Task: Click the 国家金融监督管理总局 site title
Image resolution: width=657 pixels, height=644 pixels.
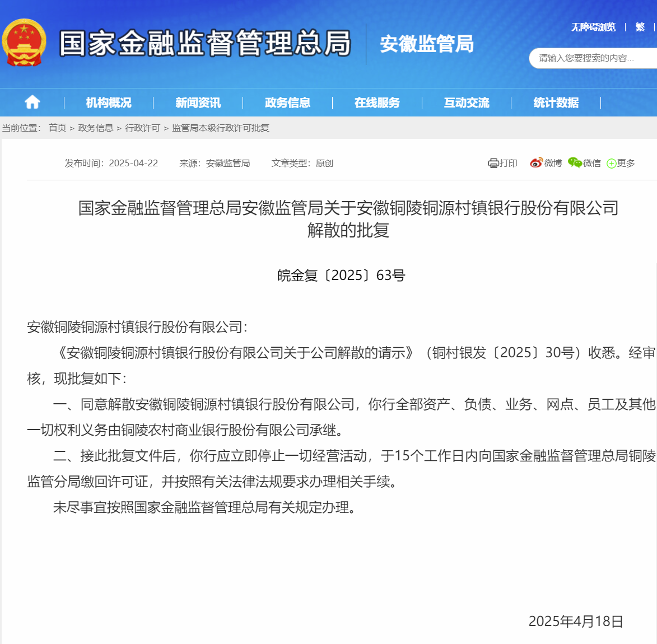Action: [205, 44]
